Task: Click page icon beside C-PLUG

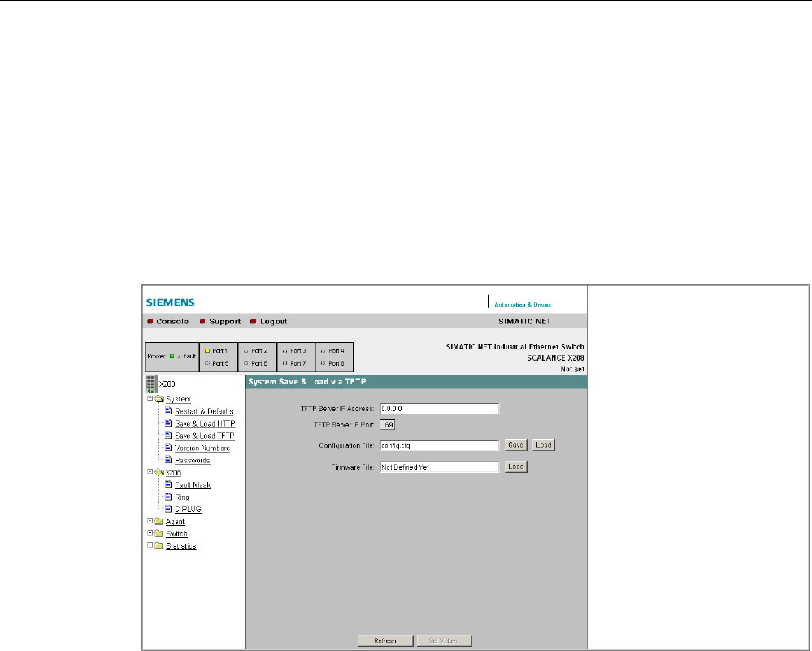Action: pos(168,509)
